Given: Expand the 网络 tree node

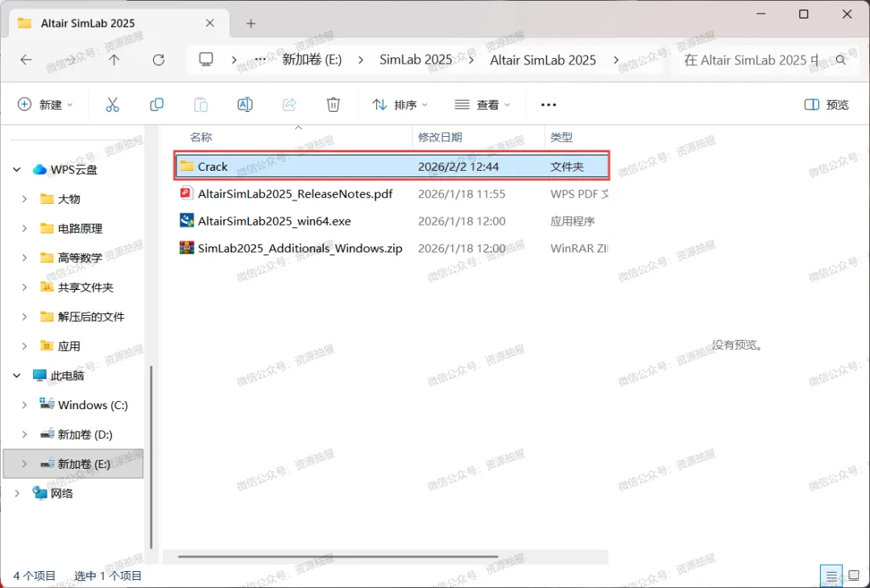Looking at the screenshot, I should pos(17,493).
